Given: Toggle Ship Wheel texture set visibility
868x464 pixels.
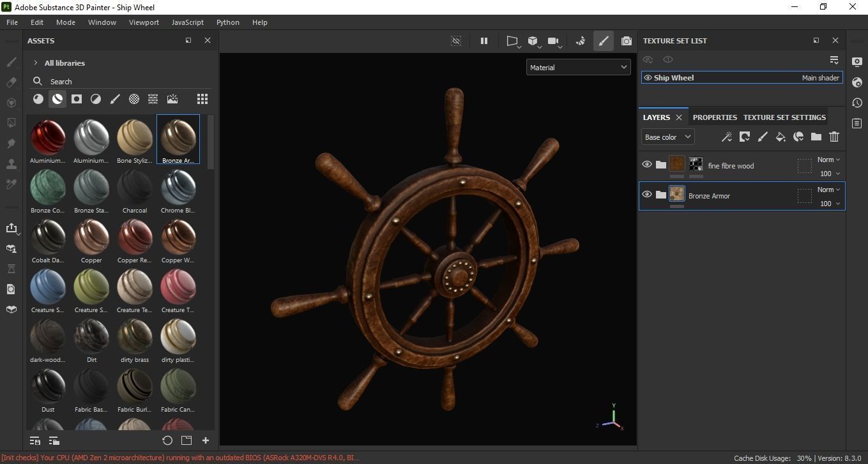Looking at the screenshot, I should click(648, 78).
